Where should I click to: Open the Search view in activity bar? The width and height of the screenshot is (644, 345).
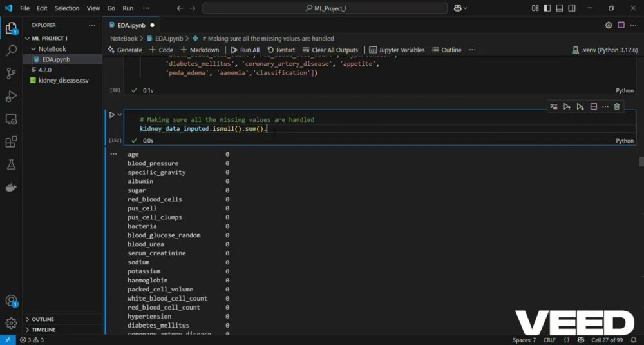coord(11,50)
